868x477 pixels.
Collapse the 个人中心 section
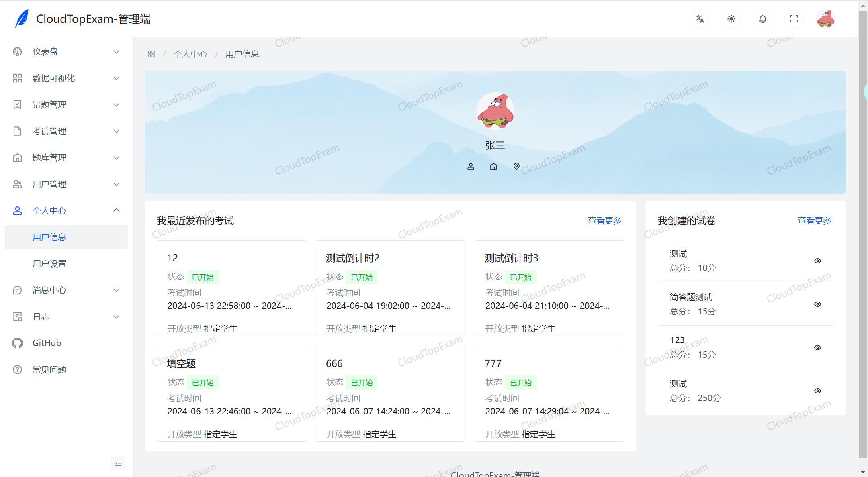click(x=49, y=210)
